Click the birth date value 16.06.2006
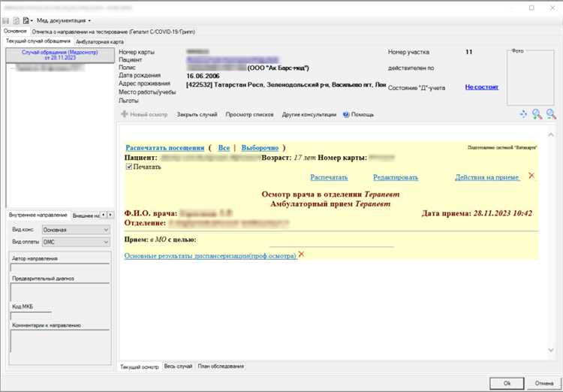563x392 pixels. click(203, 76)
